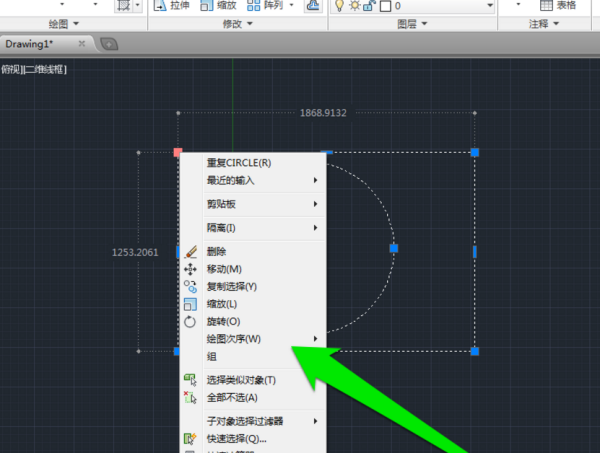The width and height of the screenshot is (600, 453).
Task: Select 缩放(L) in the context menu
Action: tap(253, 304)
